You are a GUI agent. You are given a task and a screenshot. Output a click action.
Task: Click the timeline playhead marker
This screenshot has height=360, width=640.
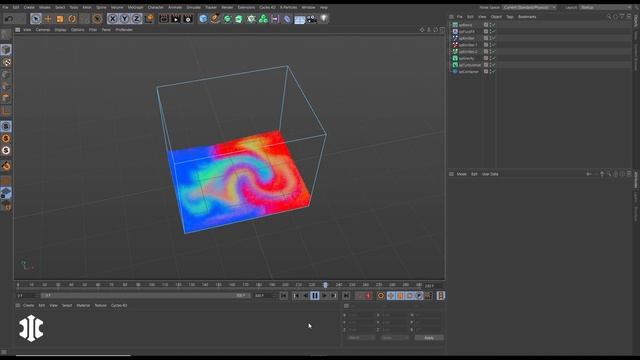point(325,284)
